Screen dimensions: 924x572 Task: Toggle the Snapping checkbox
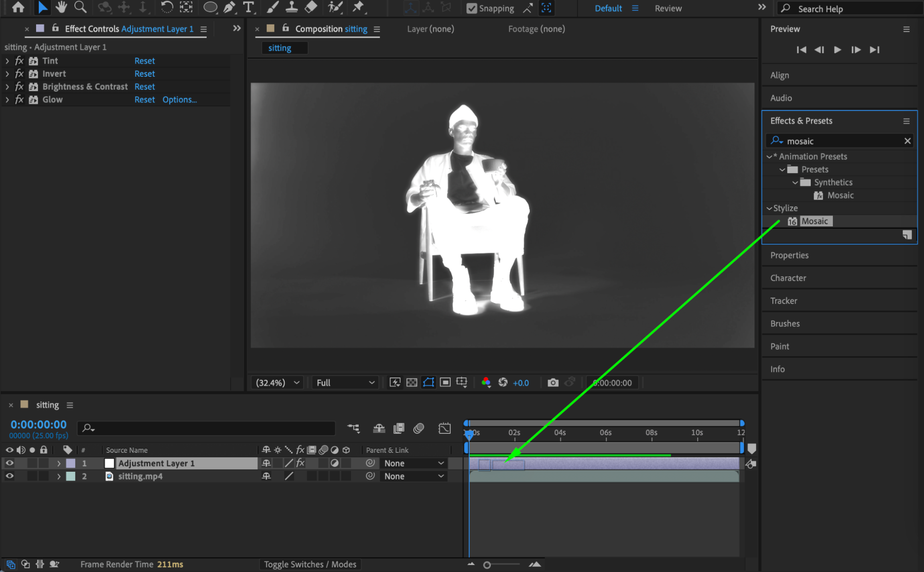[471, 8]
